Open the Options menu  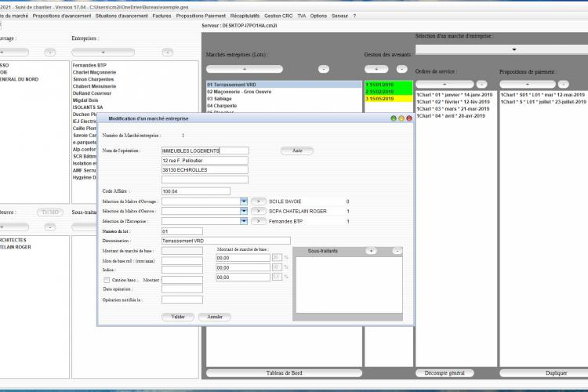click(x=318, y=16)
